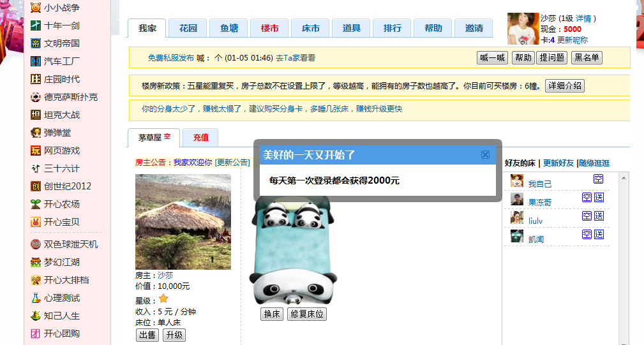Click the friends list scrollbar up arrow
644x345 pixels.
(624, 178)
